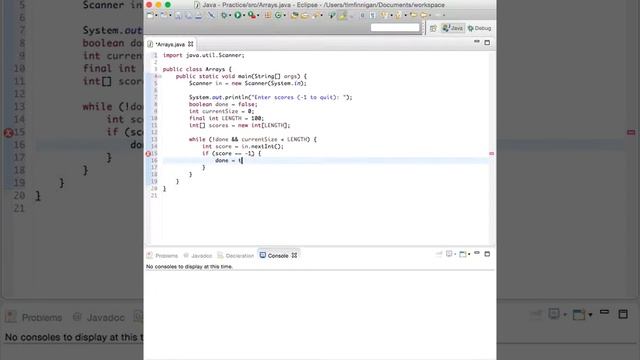This screenshot has width=640, height=360.
Task: Click the New Java Package icon
Action: pos(267,15)
